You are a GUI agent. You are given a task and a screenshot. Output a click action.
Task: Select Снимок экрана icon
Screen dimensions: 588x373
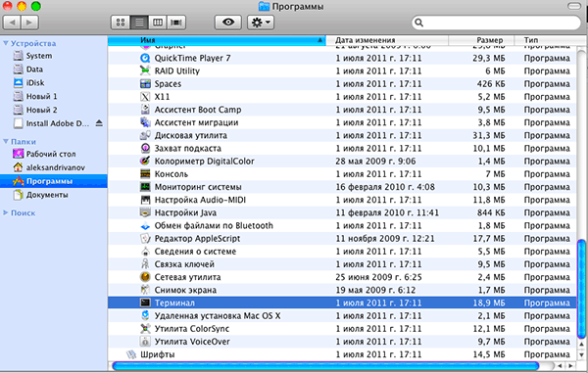coord(145,290)
